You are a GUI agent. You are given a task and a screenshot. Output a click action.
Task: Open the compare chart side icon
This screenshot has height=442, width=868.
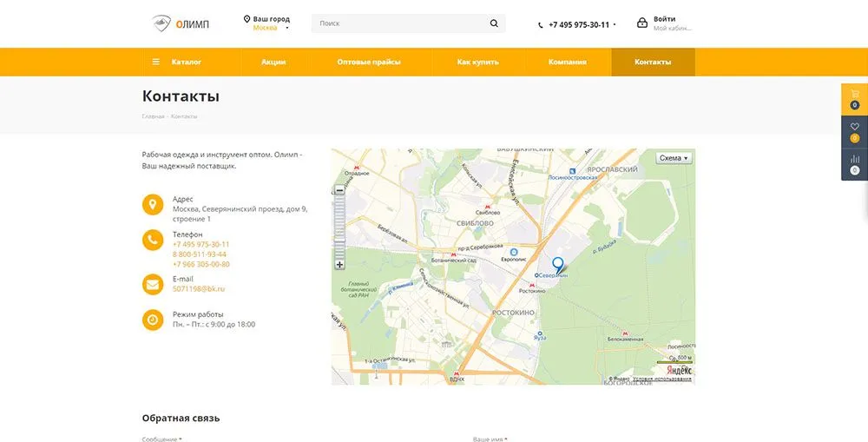pos(854,160)
